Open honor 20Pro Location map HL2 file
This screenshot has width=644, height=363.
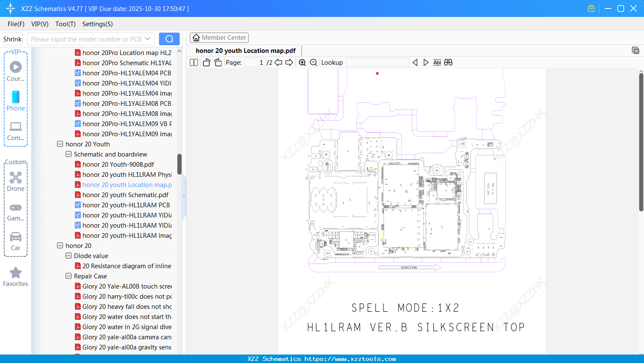click(x=127, y=53)
